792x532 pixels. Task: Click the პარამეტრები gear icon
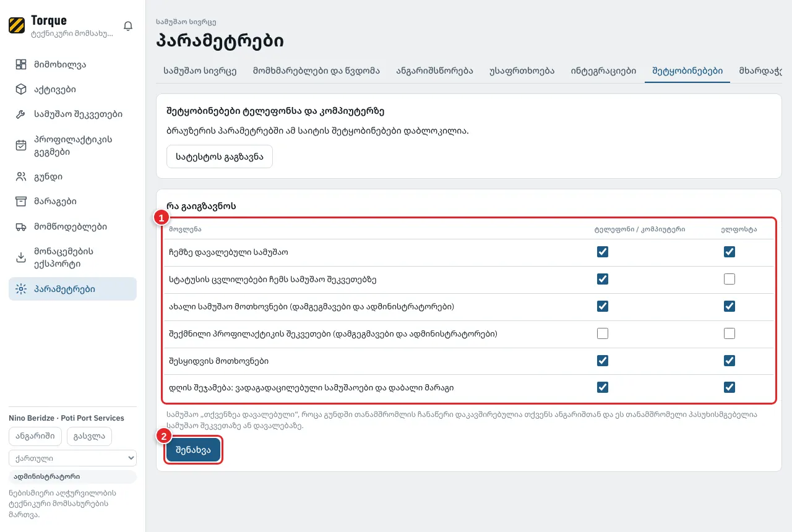pyautogui.click(x=21, y=289)
